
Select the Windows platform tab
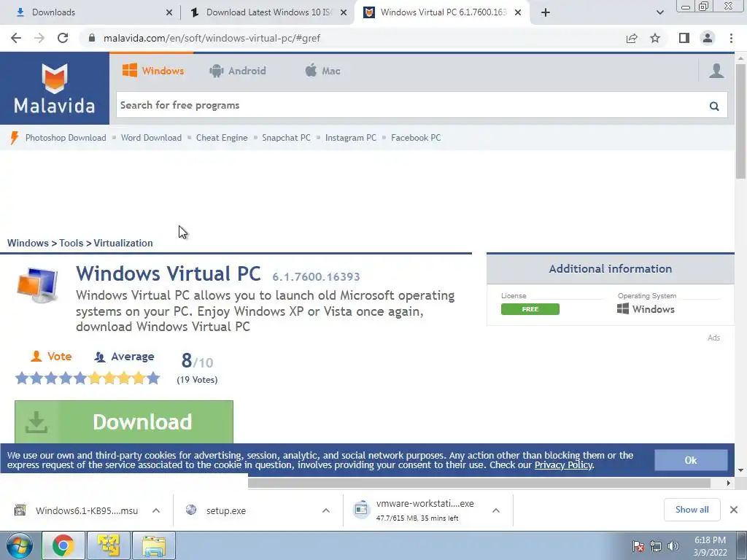pyautogui.click(x=153, y=71)
